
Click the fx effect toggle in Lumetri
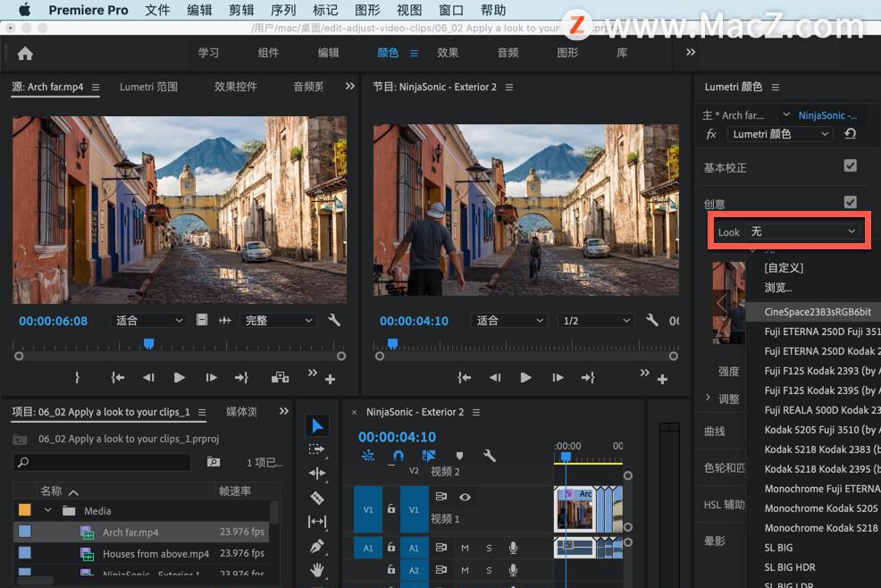pos(711,134)
